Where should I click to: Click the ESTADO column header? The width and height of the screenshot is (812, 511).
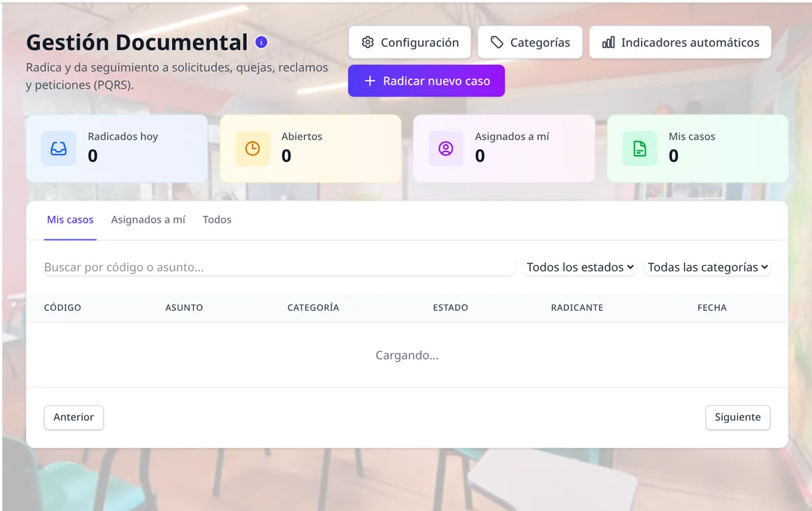click(451, 307)
